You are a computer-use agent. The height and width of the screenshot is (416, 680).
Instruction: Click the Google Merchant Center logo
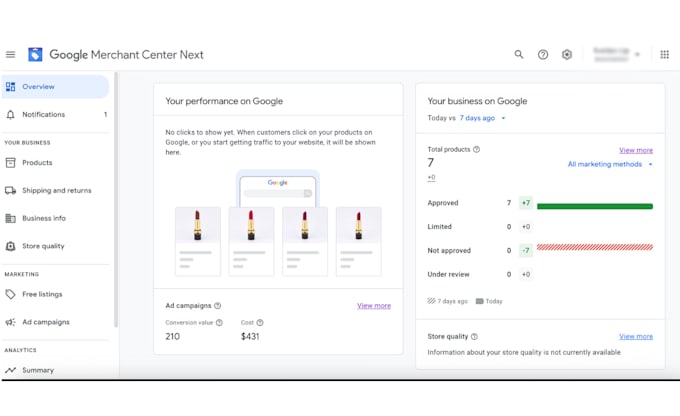(36, 55)
